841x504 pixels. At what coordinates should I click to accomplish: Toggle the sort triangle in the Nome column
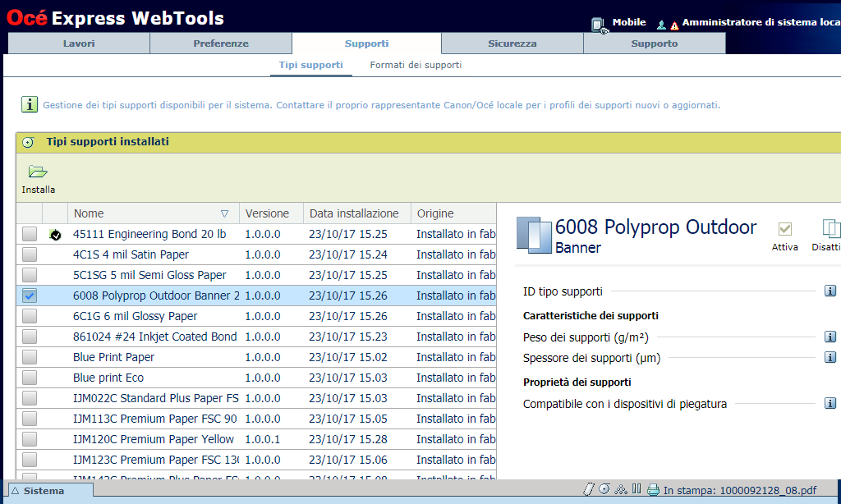(225, 213)
